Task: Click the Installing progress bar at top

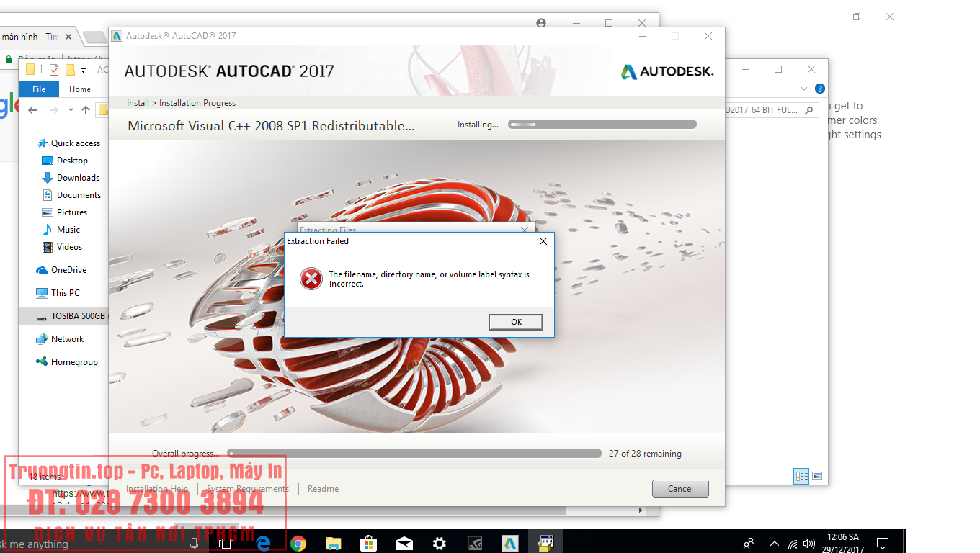Action: tap(602, 125)
